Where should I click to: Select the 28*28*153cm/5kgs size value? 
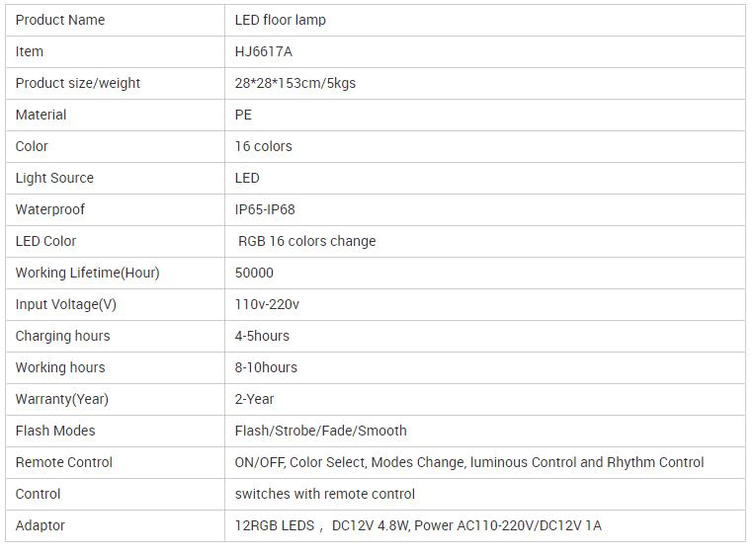[x=295, y=83]
